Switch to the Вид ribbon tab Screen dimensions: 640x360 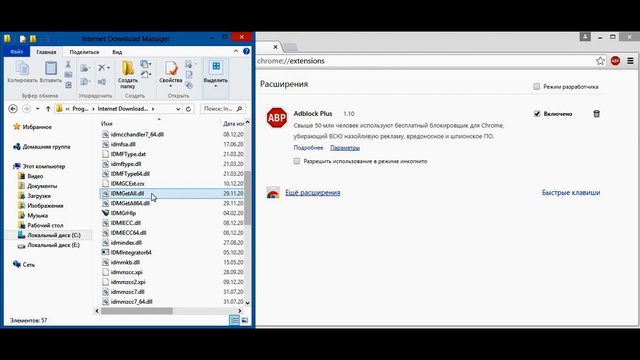pos(117,52)
